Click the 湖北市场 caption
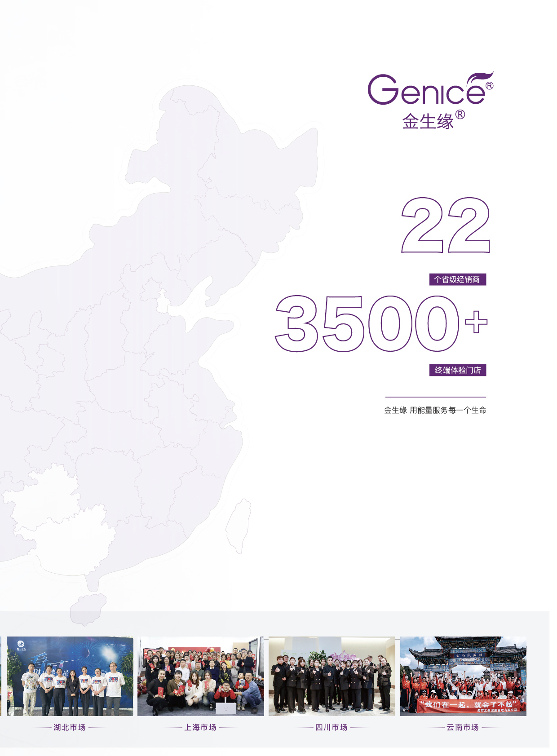557x756 pixels. click(70, 727)
